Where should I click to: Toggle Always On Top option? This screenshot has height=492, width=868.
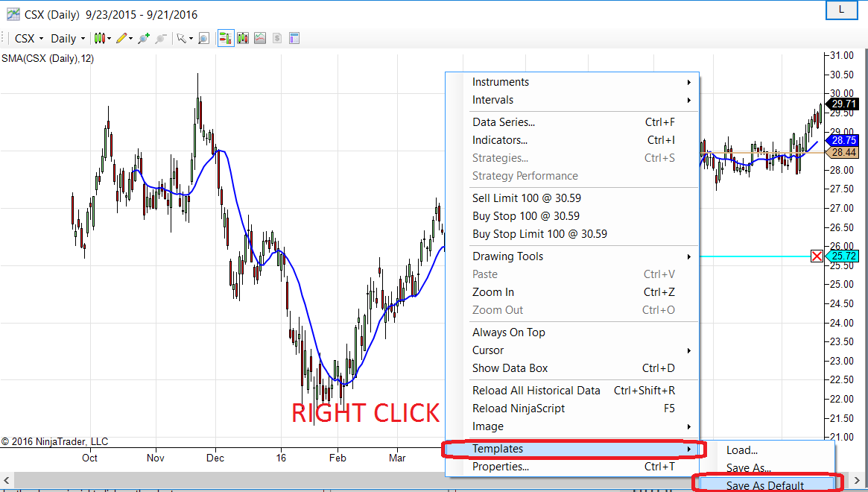572,332
